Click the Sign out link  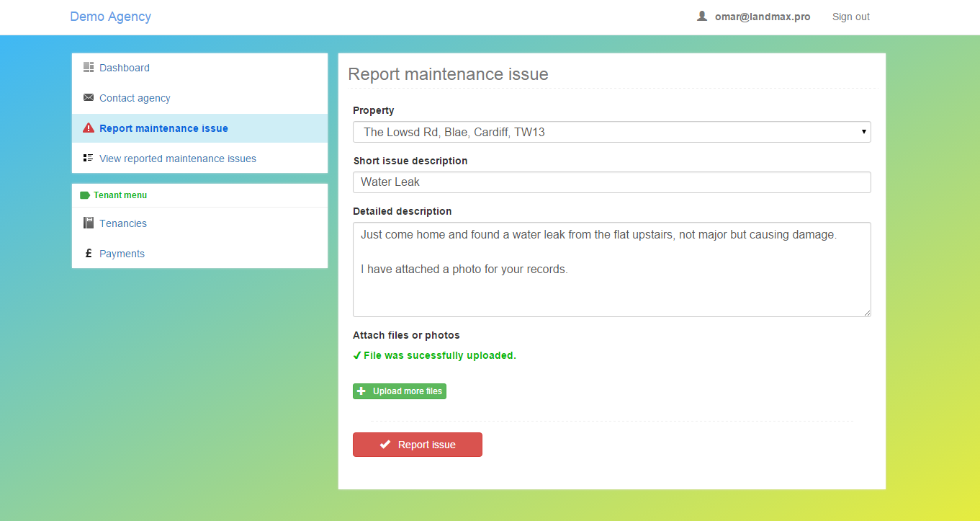(850, 17)
